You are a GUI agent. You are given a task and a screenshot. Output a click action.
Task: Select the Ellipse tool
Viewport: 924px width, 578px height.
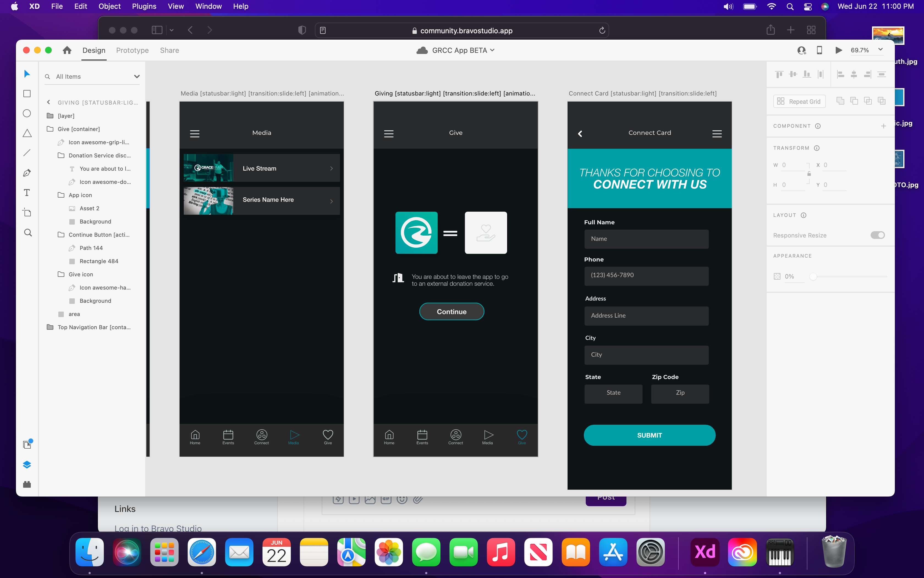point(27,113)
